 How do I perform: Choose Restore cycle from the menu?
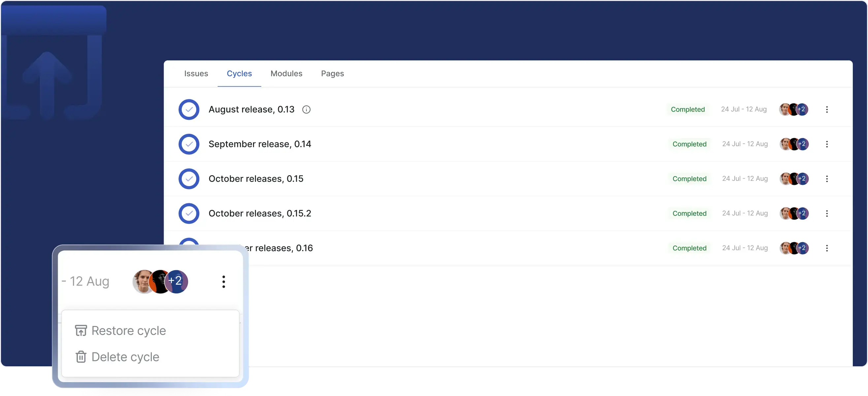(x=128, y=331)
